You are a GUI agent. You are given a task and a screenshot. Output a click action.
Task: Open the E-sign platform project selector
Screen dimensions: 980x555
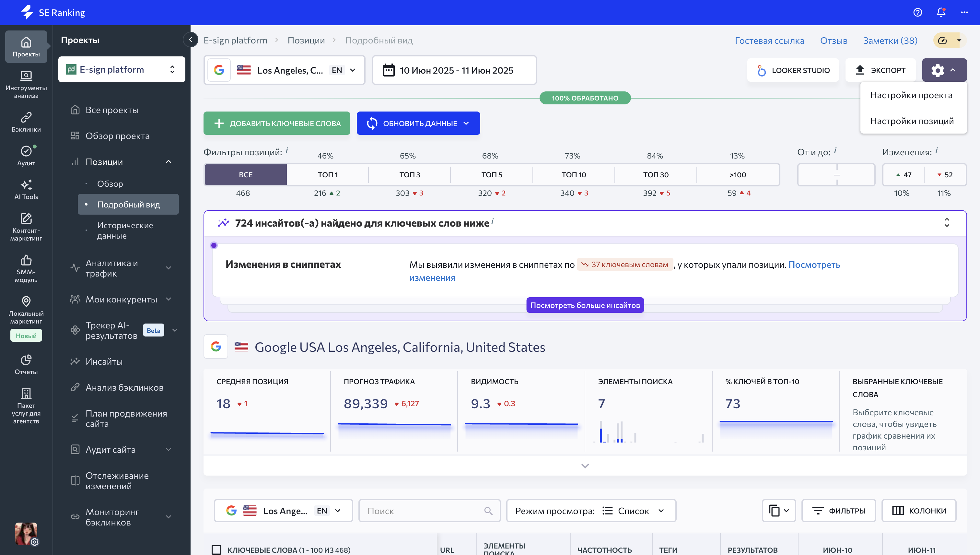click(x=122, y=69)
